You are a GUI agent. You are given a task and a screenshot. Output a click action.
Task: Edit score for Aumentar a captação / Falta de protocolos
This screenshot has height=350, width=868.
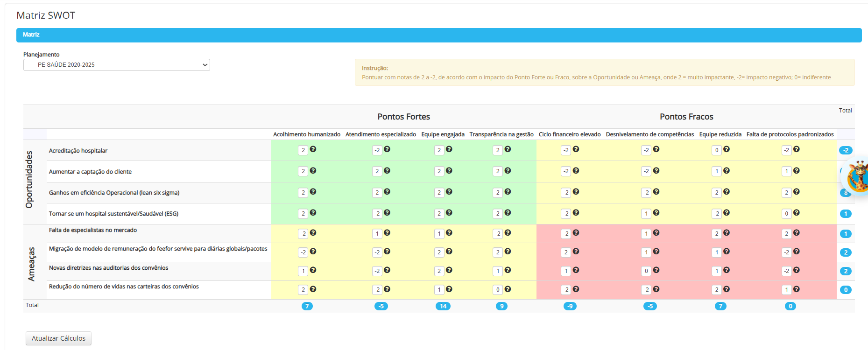pos(786,171)
